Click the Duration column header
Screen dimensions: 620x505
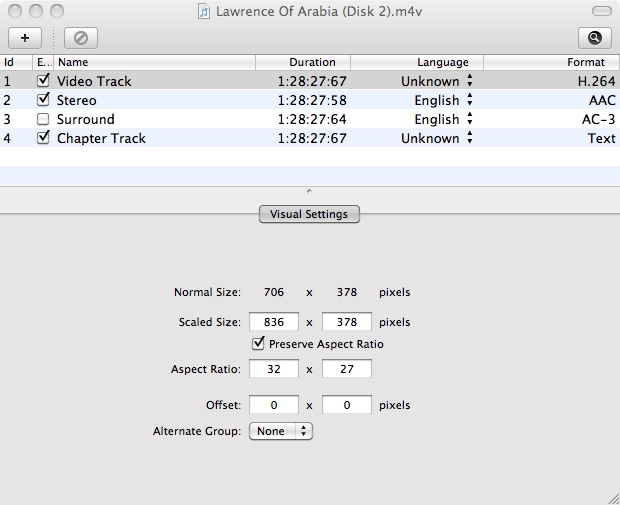tap(303, 62)
